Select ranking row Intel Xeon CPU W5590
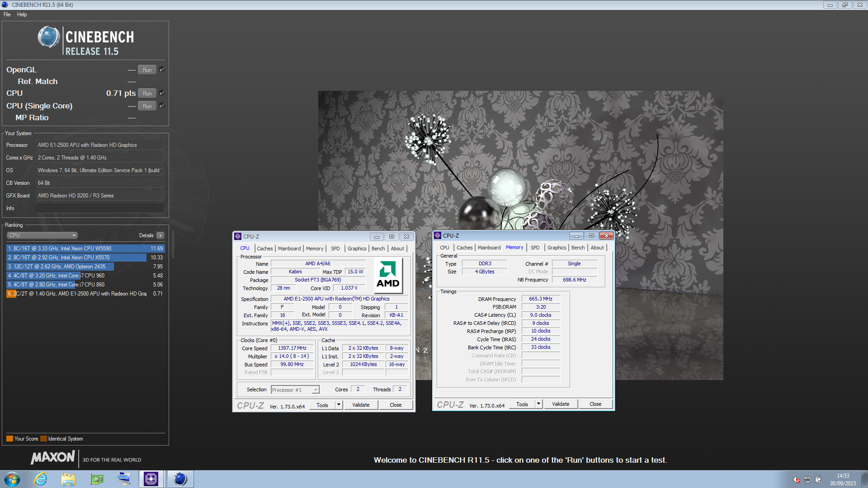This screenshot has width=868, height=488. pos(85,249)
